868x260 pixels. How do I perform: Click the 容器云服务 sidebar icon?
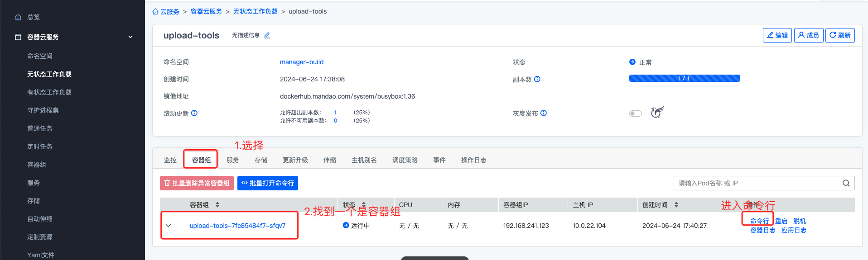[18, 37]
